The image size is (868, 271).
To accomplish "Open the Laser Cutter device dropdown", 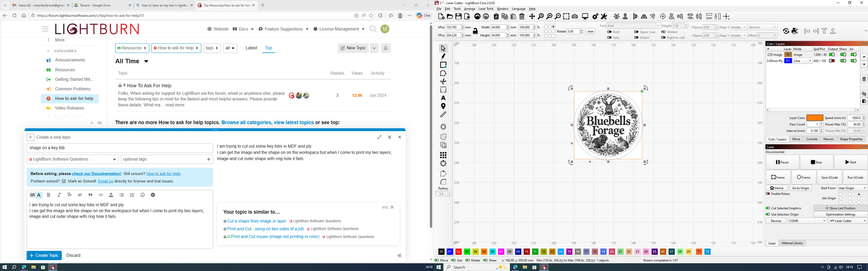I will [x=848, y=221].
